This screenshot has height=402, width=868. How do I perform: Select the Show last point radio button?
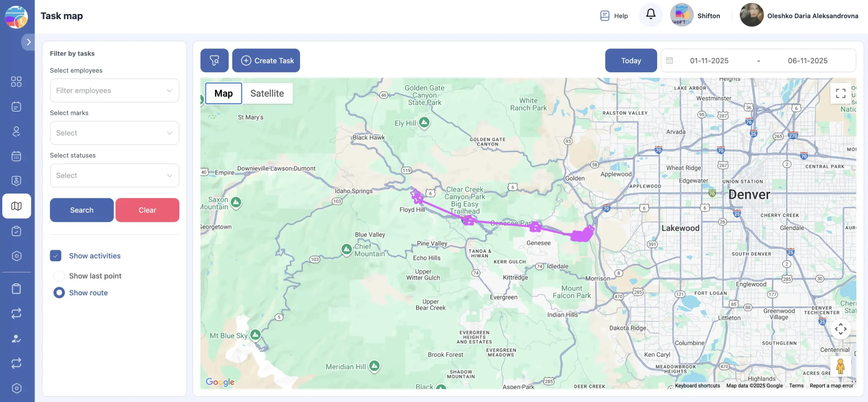(59, 276)
